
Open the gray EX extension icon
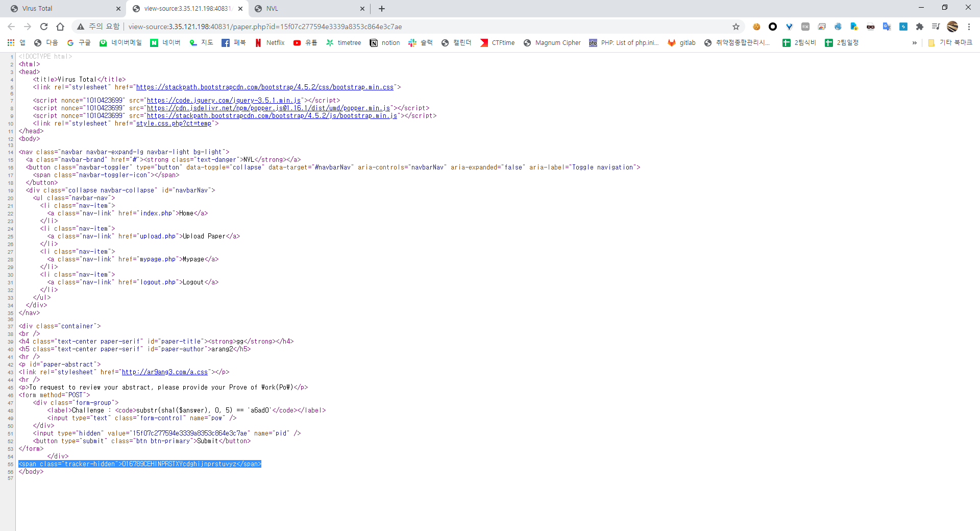coord(805,27)
